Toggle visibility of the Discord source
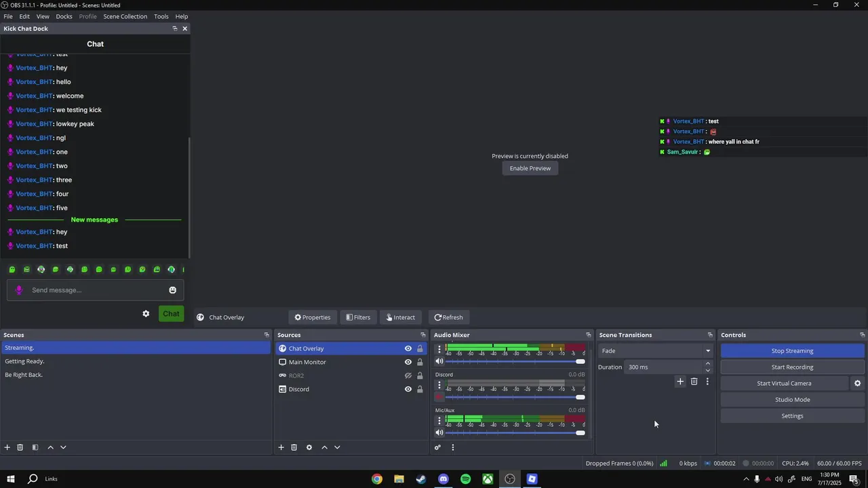 pyautogui.click(x=408, y=389)
